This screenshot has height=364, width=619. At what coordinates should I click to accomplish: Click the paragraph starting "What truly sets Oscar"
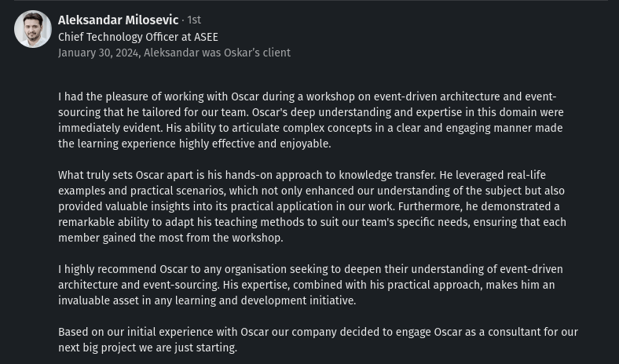[x=313, y=206]
